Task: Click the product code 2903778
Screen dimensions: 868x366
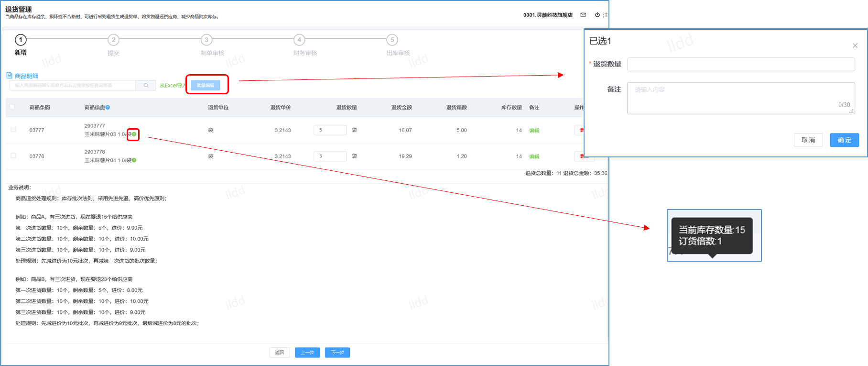Action: pyautogui.click(x=95, y=152)
